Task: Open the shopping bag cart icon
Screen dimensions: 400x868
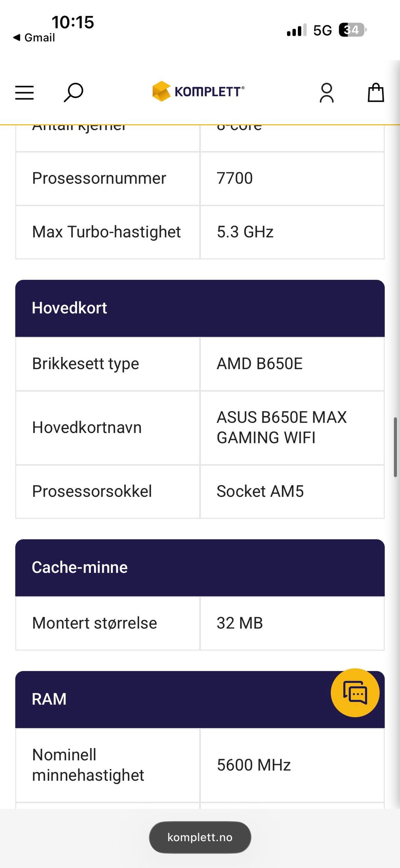Action: click(376, 92)
